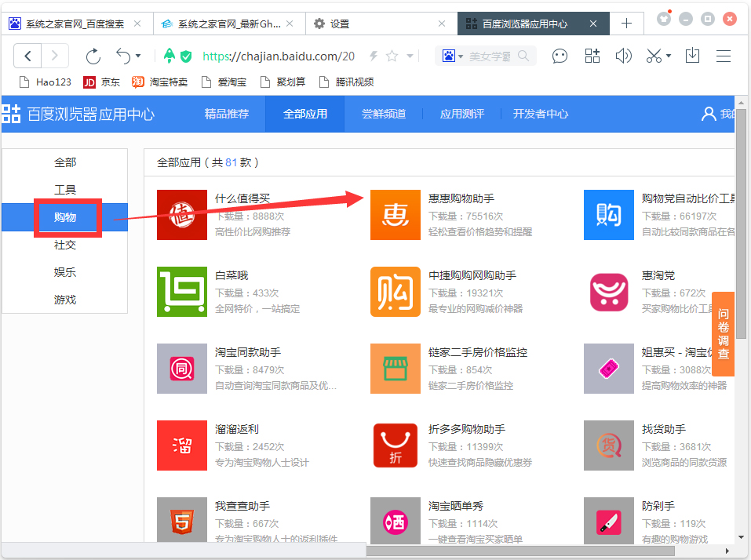Image resolution: width=751 pixels, height=560 pixels.
Task: Click the speaker volume toolbar icon
Action: coord(623,56)
